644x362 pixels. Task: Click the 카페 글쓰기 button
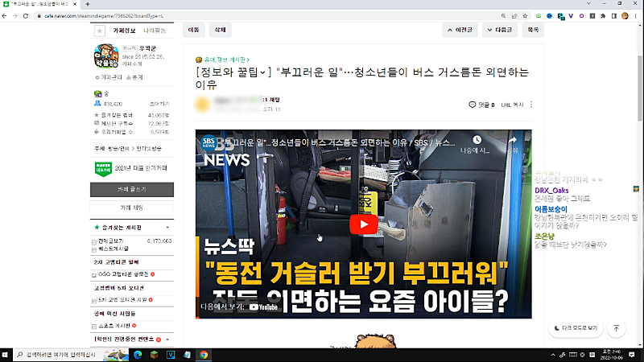[x=132, y=190]
